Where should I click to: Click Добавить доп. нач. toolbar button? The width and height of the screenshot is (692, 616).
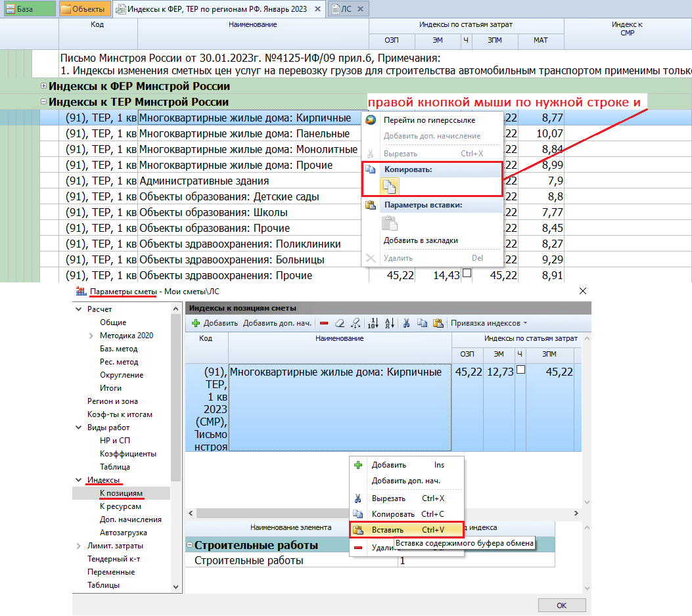click(277, 323)
